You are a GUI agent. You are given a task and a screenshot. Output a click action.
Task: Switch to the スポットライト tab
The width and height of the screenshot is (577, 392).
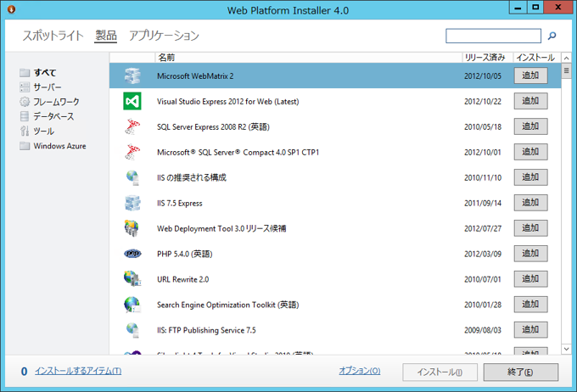pyautogui.click(x=53, y=36)
